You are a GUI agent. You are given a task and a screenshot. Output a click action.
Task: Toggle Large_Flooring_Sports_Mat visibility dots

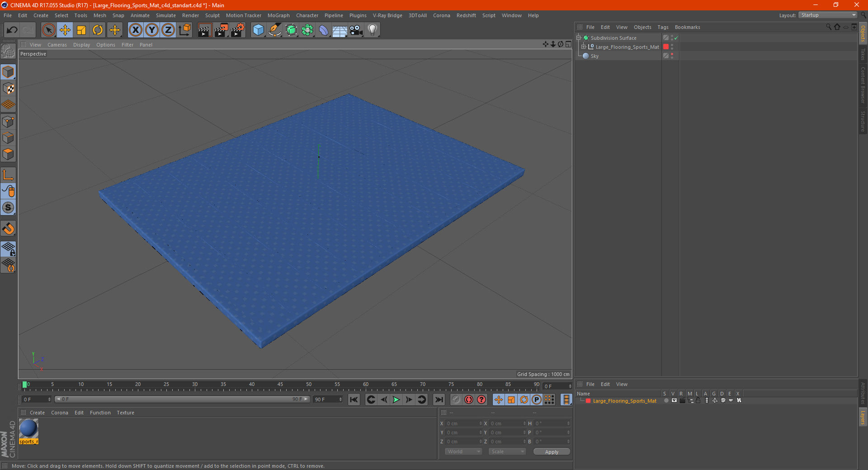[x=672, y=47]
